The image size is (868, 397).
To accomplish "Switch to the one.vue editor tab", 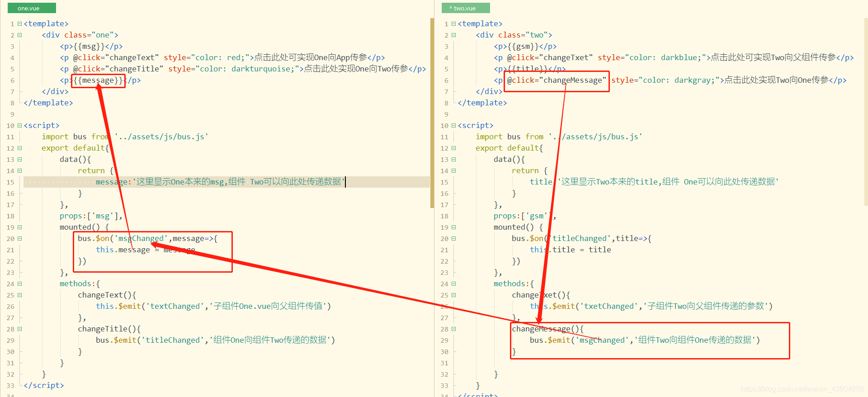I will 32,8.
